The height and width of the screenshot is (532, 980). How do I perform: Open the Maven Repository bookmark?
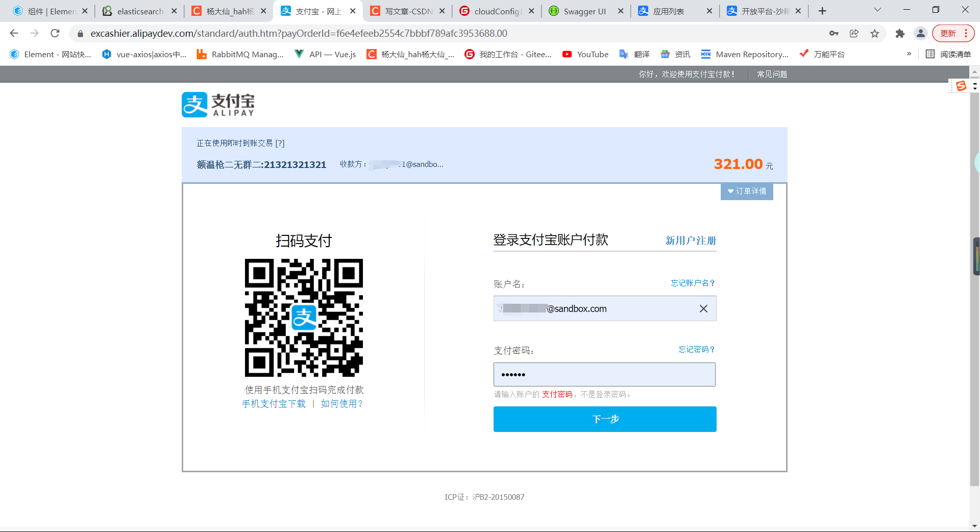pos(745,54)
